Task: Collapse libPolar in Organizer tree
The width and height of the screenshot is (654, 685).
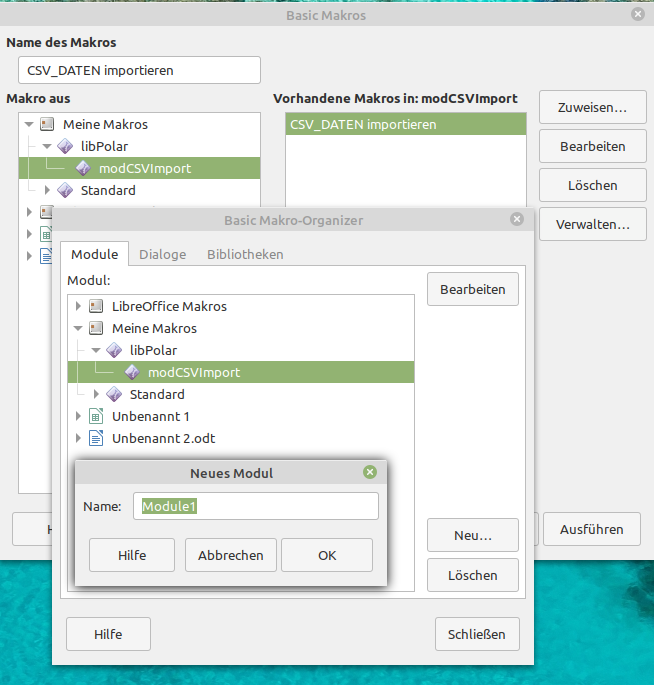Action: click(x=96, y=350)
